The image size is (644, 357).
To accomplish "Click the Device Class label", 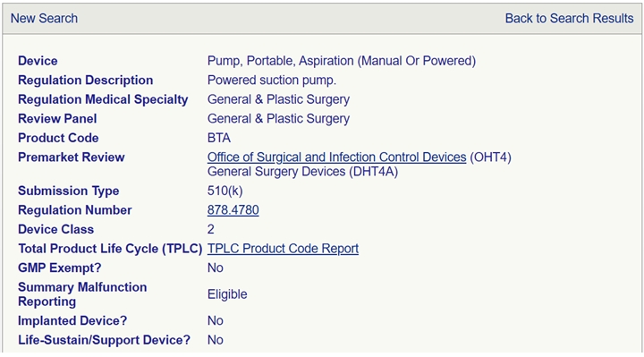I will point(55,229).
